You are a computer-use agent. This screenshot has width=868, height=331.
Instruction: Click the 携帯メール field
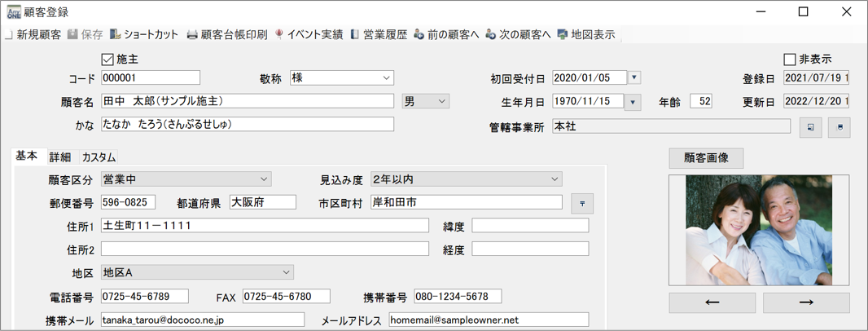pyautogui.click(x=203, y=320)
